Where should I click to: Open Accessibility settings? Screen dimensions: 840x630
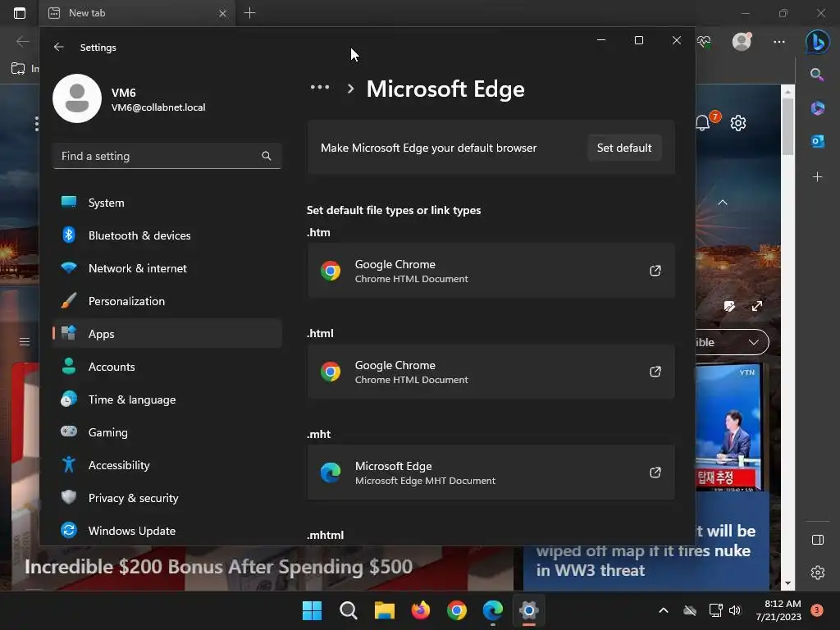[167, 465]
